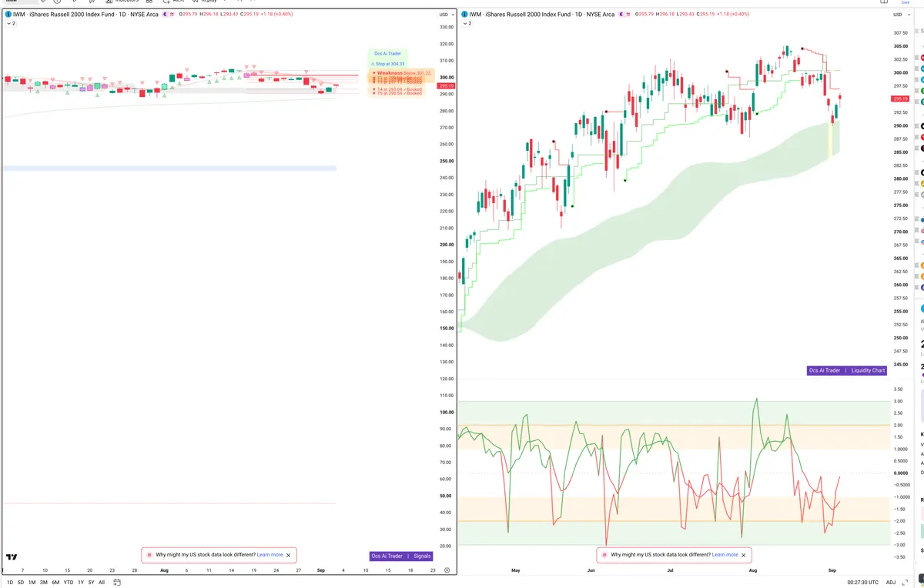Open timezone menu showing 00:27:30 UTC
Image resolution: width=924 pixels, height=588 pixels.
[862, 583]
